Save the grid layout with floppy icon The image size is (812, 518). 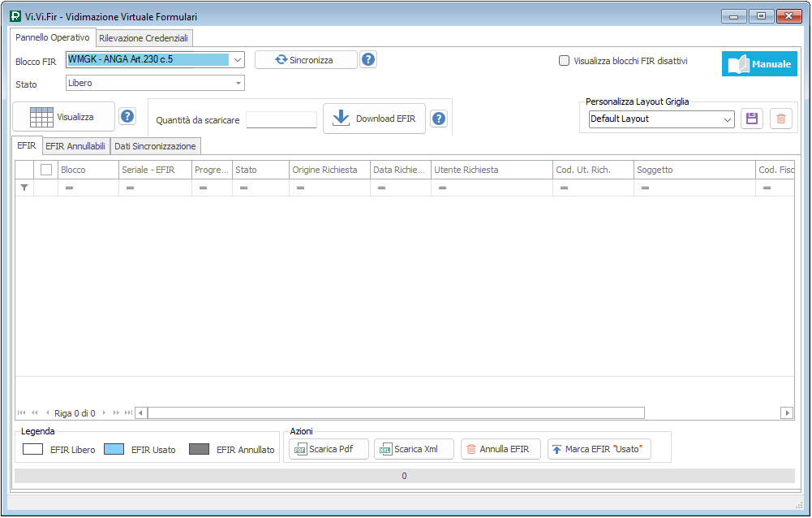point(751,119)
